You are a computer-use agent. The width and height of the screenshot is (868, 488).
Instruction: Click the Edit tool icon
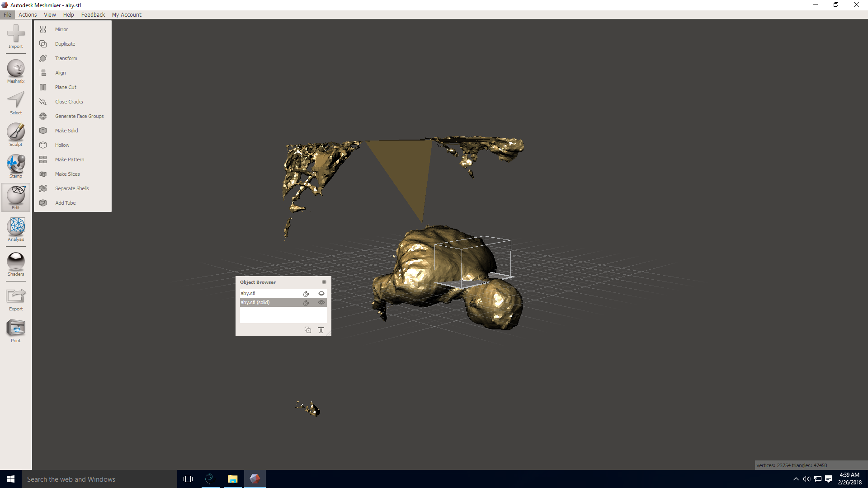[15, 196]
